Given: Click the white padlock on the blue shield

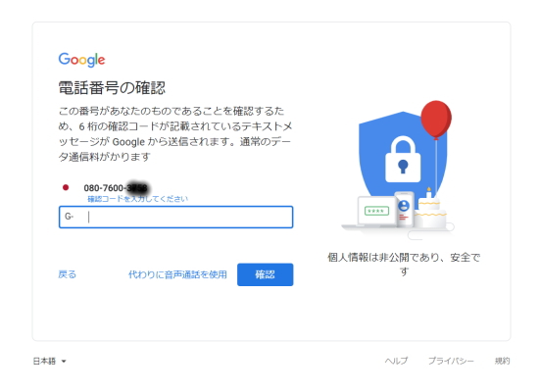Looking at the screenshot, I should tap(403, 159).
